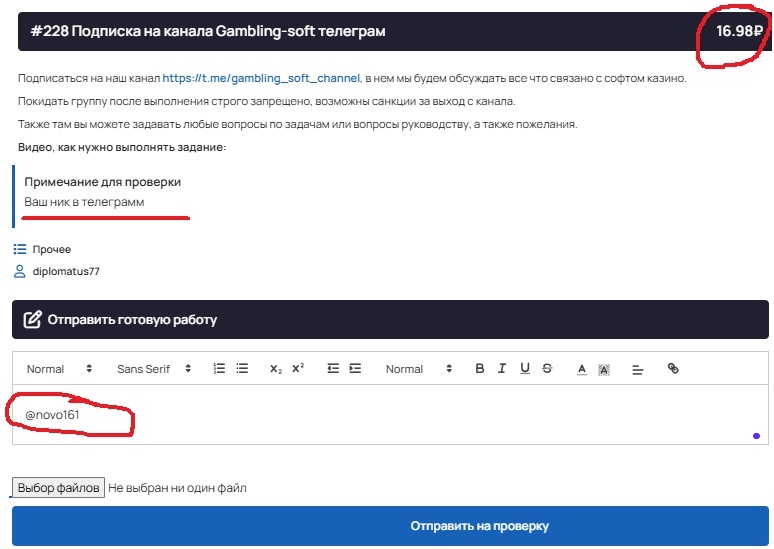774x549 pixels.
Task: Submit work with Отправить на проверку
Action: point(390,526)
